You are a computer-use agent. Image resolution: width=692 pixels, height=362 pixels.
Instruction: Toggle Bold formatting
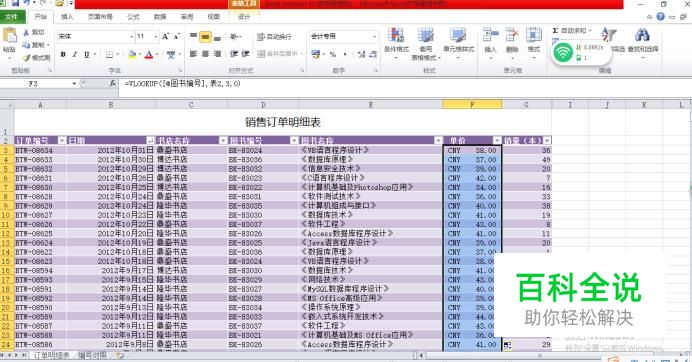(63, 54)
